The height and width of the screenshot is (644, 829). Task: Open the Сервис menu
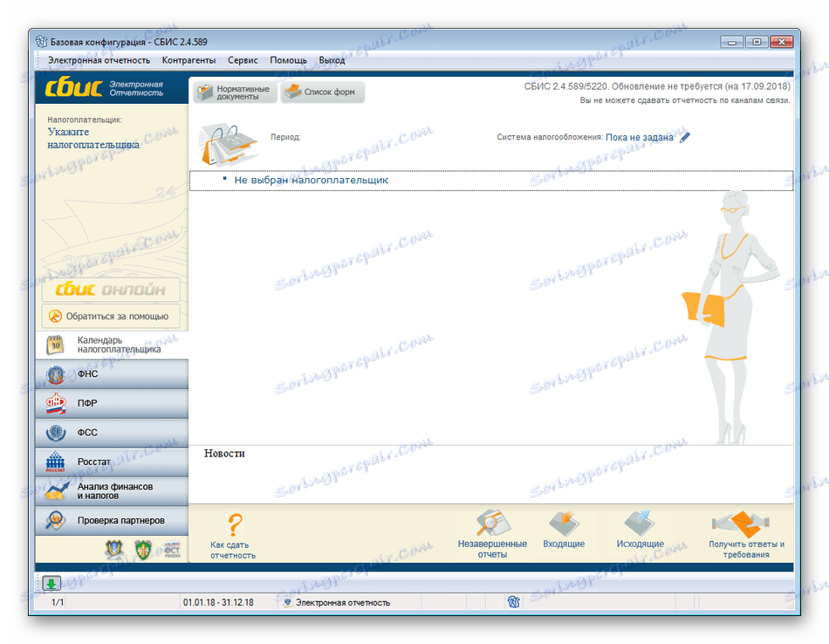243,60
